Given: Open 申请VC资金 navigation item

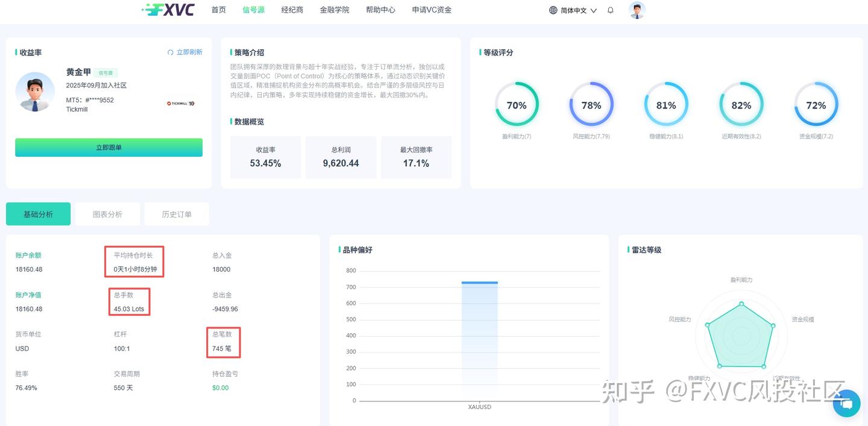Looking at the screenshot, I should (x=432, y=10).
